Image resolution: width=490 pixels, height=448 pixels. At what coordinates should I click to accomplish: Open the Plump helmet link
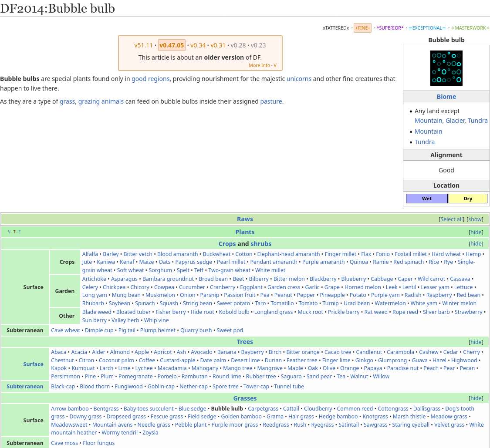pyautogui.click(x=158, y=330)
